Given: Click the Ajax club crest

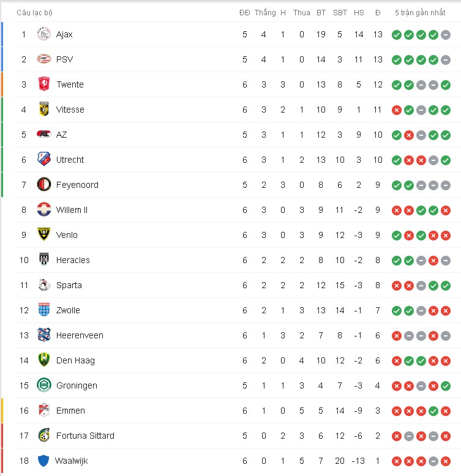Looking at the screenshot, I should pyautogui.click(x=43, y=34).
